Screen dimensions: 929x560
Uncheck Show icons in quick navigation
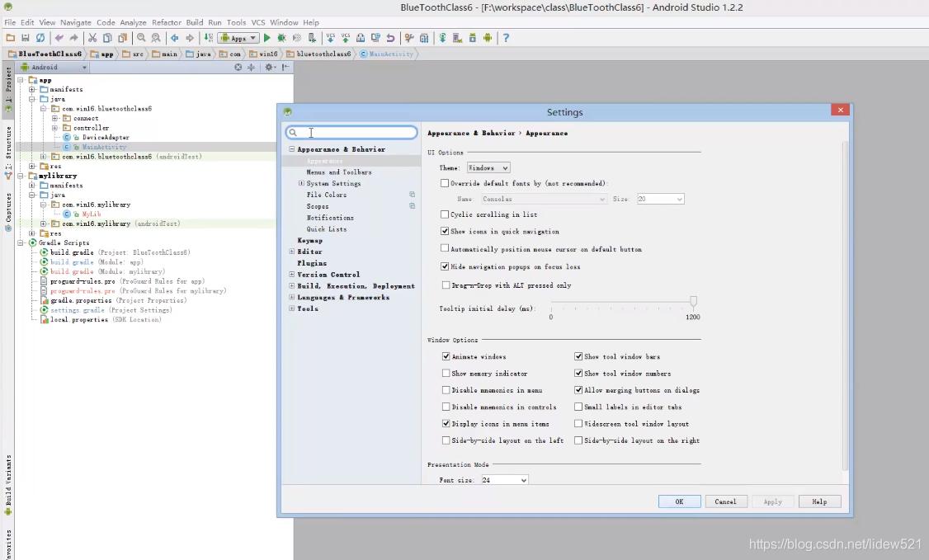coord(446,232)
